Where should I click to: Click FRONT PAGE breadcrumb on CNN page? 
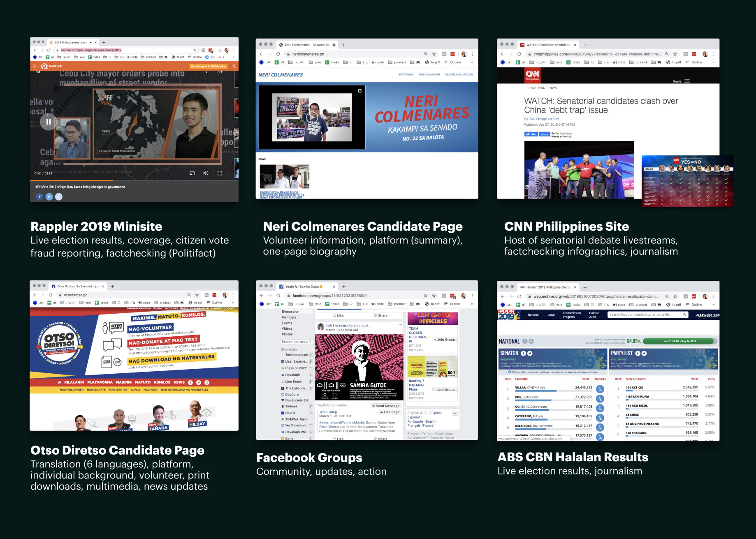click(x=537, y=88)
